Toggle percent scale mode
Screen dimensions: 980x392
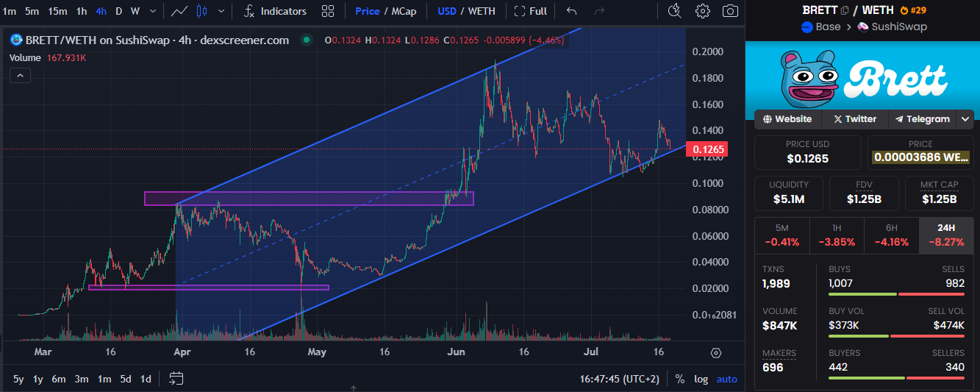(680, 379)
